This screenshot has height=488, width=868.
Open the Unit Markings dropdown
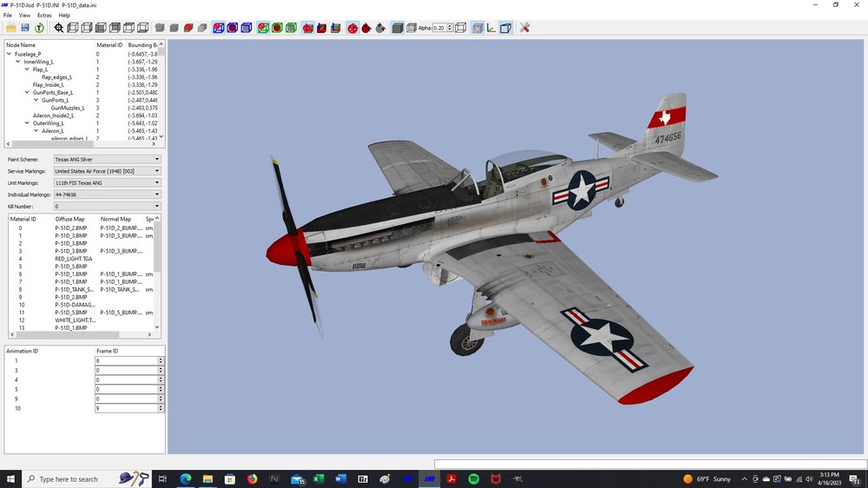coord(107,183)
